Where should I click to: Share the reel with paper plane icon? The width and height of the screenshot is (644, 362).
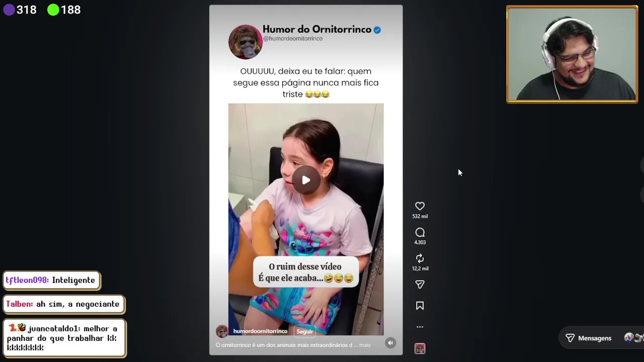click(x=420, y=285)
